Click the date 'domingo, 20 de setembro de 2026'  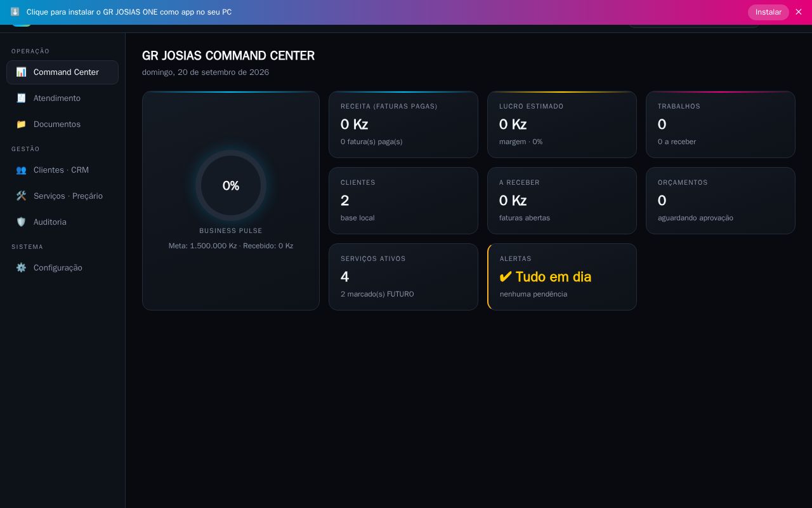coord(206,72)
